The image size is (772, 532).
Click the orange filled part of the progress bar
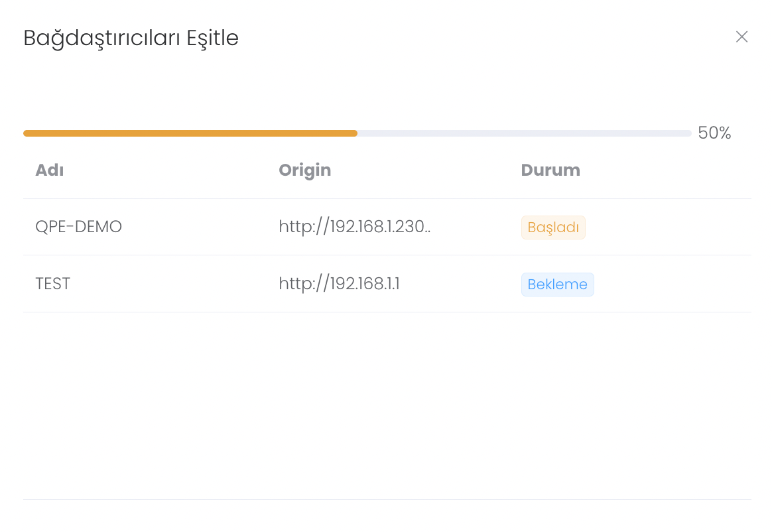(x=190, y=133)
